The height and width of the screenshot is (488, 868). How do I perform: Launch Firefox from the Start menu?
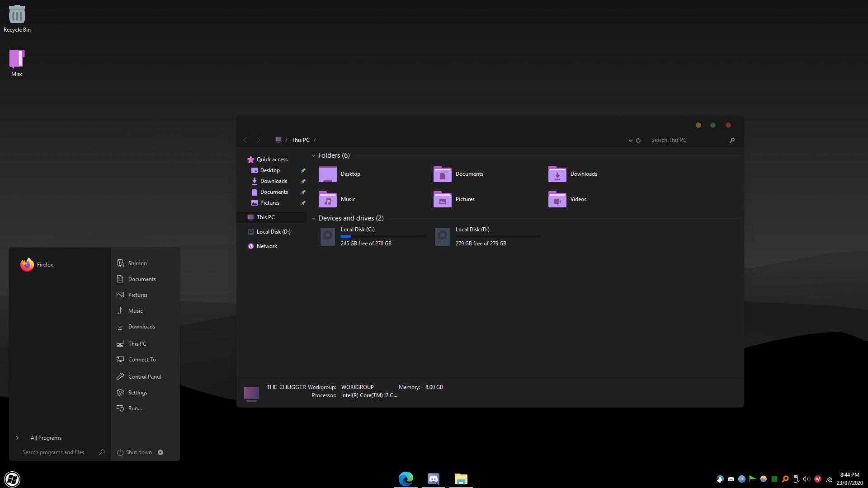click(45, 264)
